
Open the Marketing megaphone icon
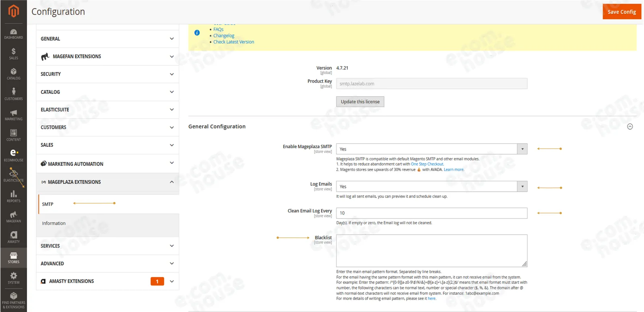(x=13, y=115)
